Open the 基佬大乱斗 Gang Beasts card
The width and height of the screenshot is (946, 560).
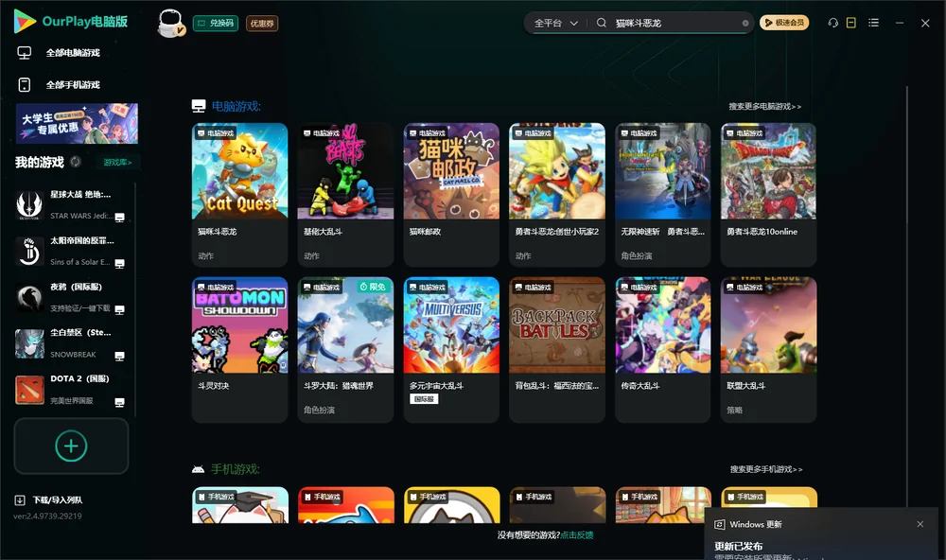[x=345, y=194]
